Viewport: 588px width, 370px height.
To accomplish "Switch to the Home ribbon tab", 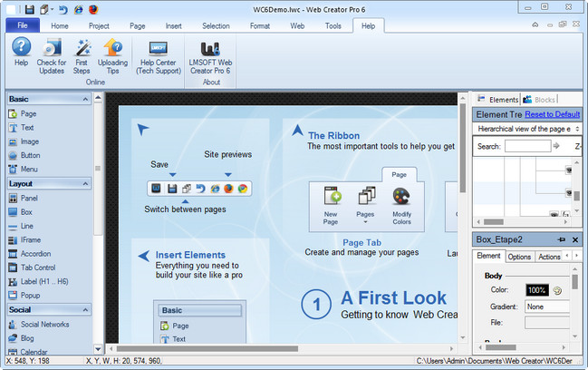I will tap(60, 26).
